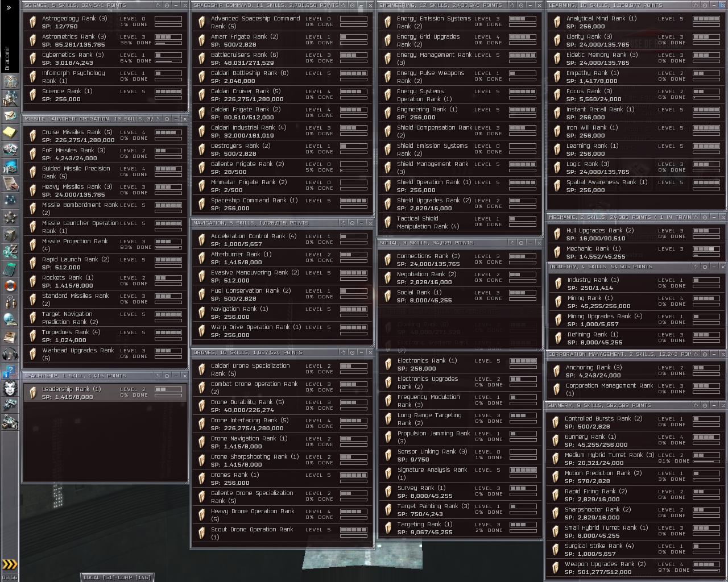This screenshot has width=728, height=582.
Task: Toggle the starburst button on Mechanic window header
Action: pyautogui.click(x=696, y=217)
